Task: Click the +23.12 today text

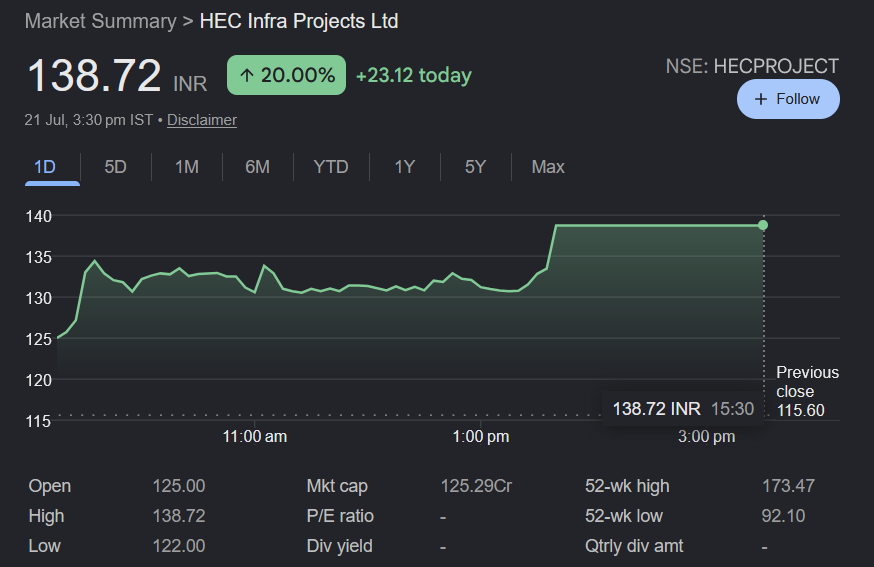Action: click(x=414, y=75)
